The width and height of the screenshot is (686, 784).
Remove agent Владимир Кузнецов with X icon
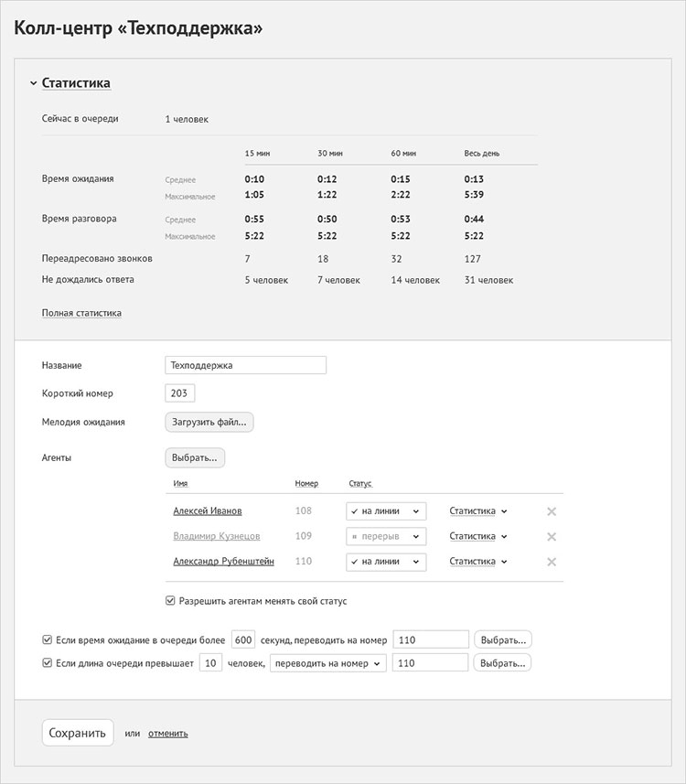(x=552, y=537)
